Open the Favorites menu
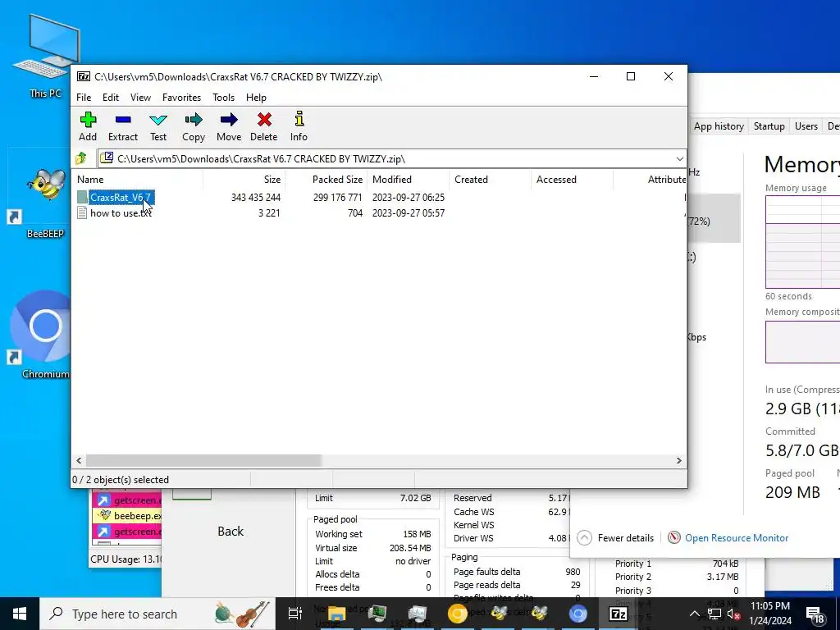Image resolution: width=840 pixels, height=630 pixels. click(x=181, y=98)
